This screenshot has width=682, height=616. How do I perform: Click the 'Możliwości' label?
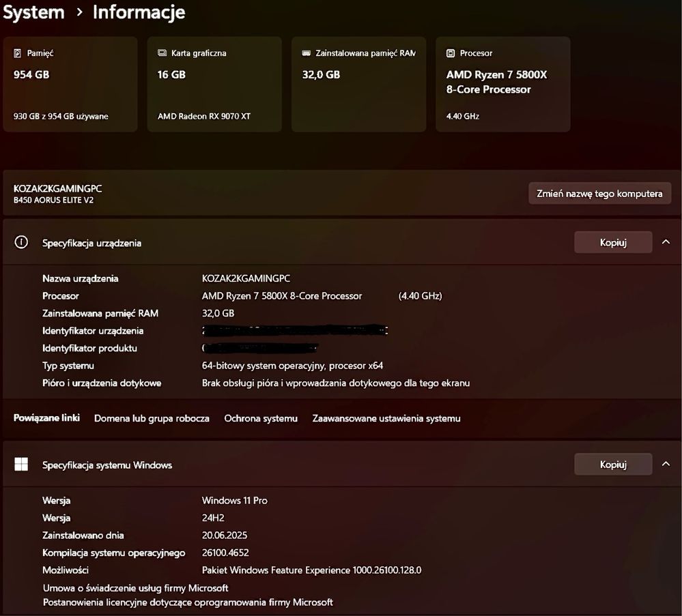[x=66, y=570]
